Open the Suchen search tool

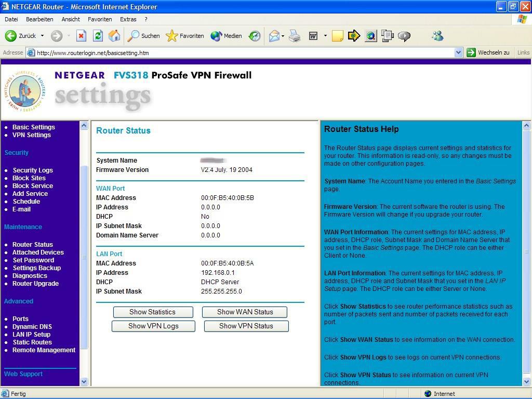(x=143, y=36)
